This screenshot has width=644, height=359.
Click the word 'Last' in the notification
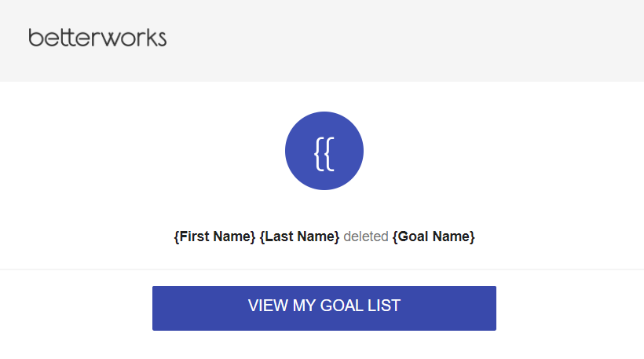tap(280, 236)
